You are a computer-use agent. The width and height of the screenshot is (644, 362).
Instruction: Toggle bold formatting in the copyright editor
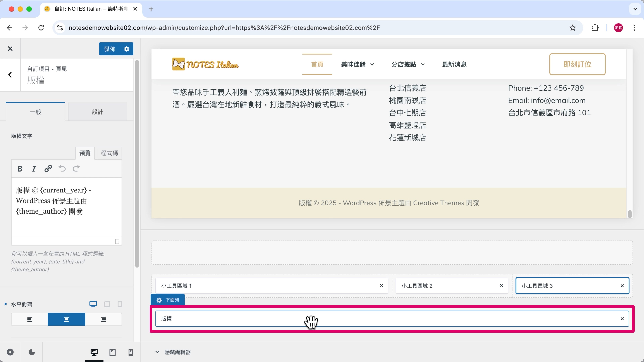coord(20,168)
